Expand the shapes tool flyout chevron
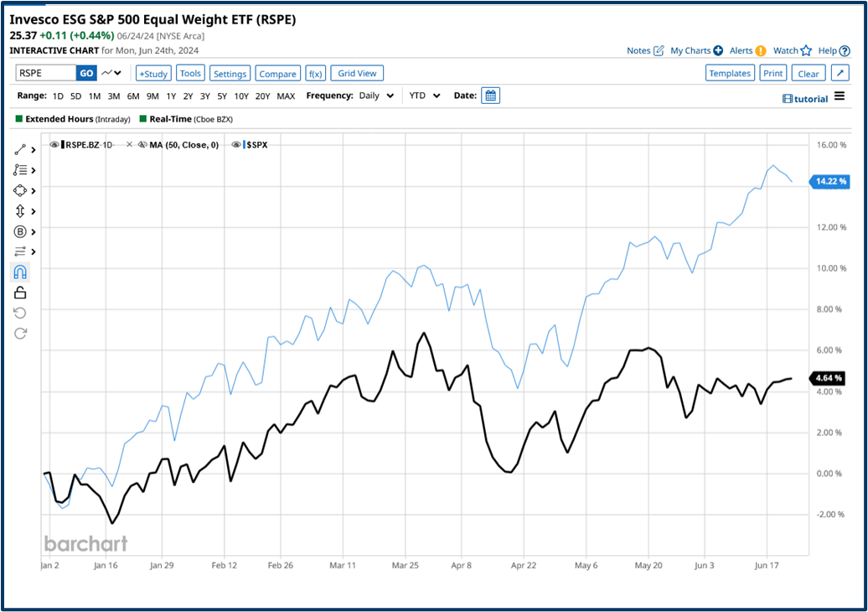868x612 pixels. [35, 190]
